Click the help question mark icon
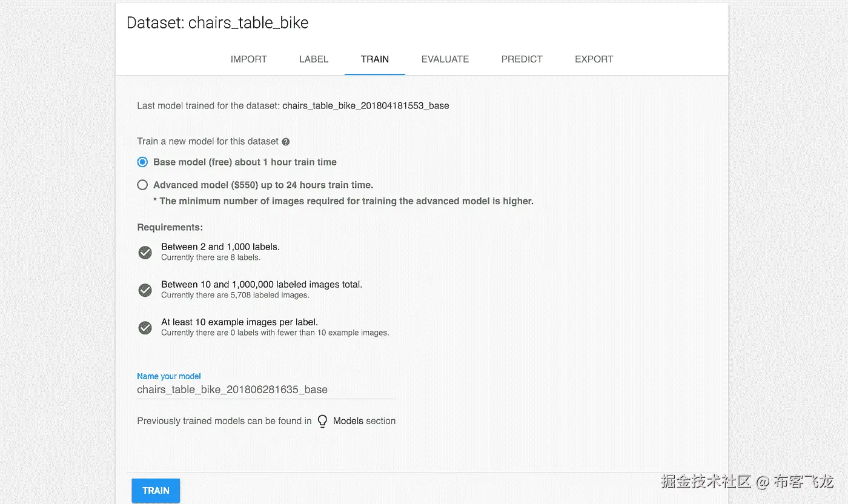 (286, 142)
